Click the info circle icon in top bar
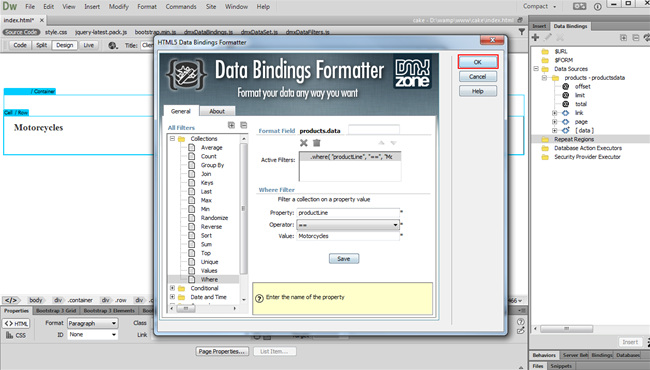Image resolution: width=650 pixels, height=370 pixels. 597,7
